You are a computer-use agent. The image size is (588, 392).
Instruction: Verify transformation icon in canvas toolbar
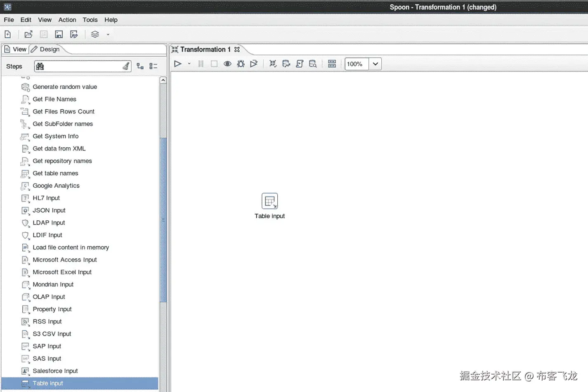click(x=273, y=64)
